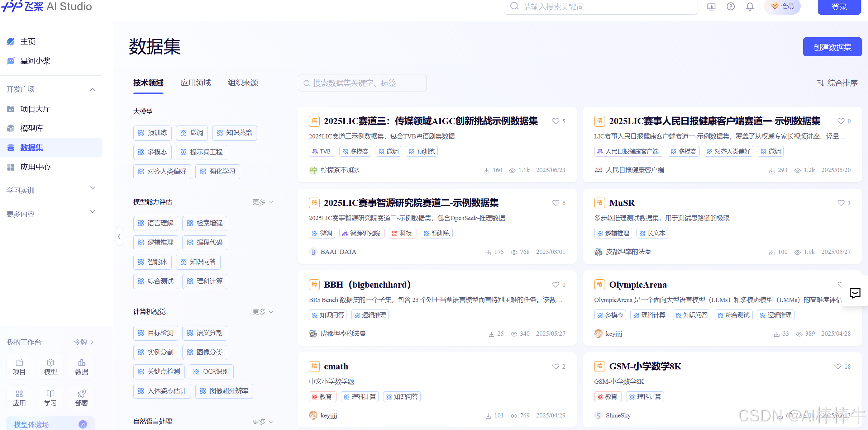Click the 创建数据集 button

click(x=832, y=47)
